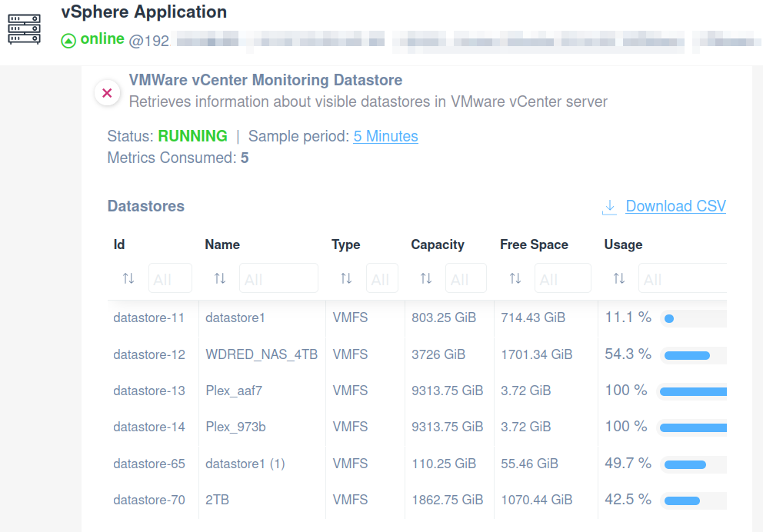Viewport: 763px width, 532px height.
Task: Click the Plex_973b name cell
Action: [235, 427]
